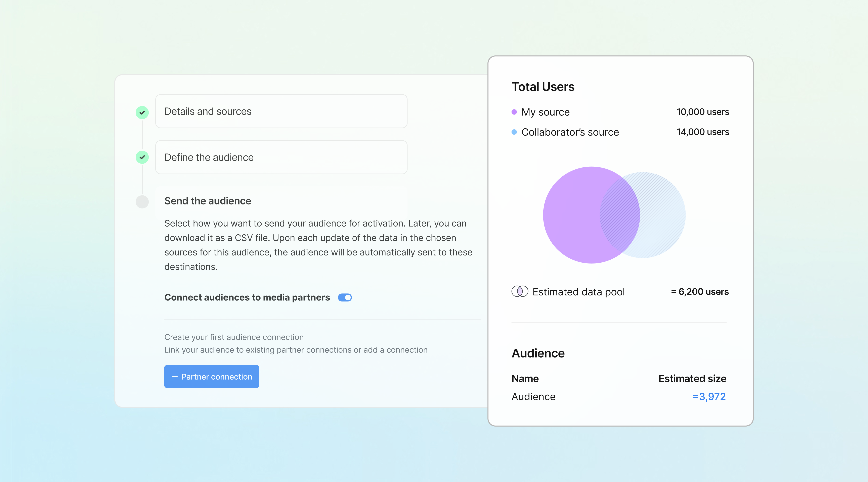The image size is (868, 482).
Task: Expand the Details and sources step
Action: coord(281,111)
